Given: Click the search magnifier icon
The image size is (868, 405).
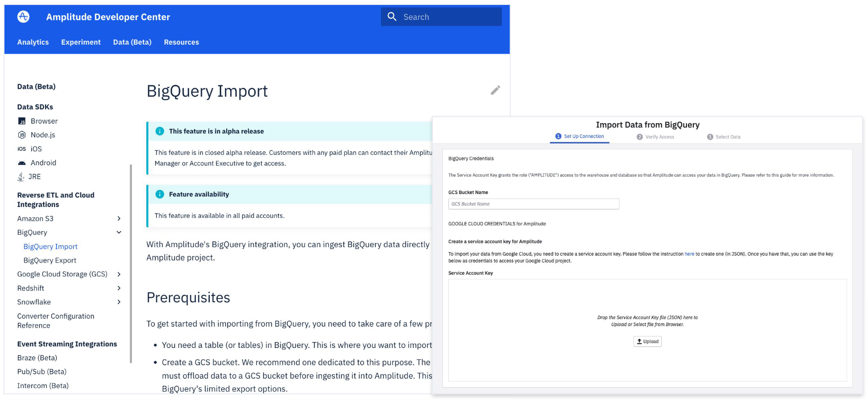Looking at the screenshot, I should coord(392,17).
